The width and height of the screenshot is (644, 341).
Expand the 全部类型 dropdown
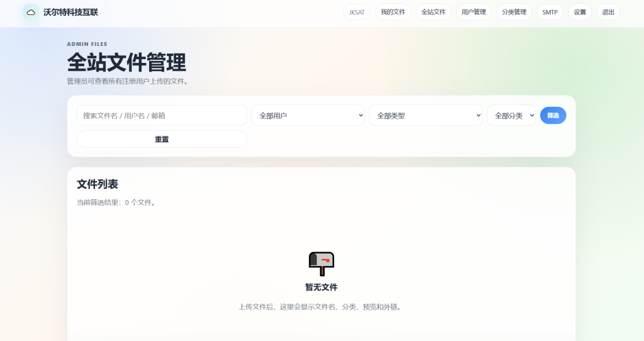[426, 115]
